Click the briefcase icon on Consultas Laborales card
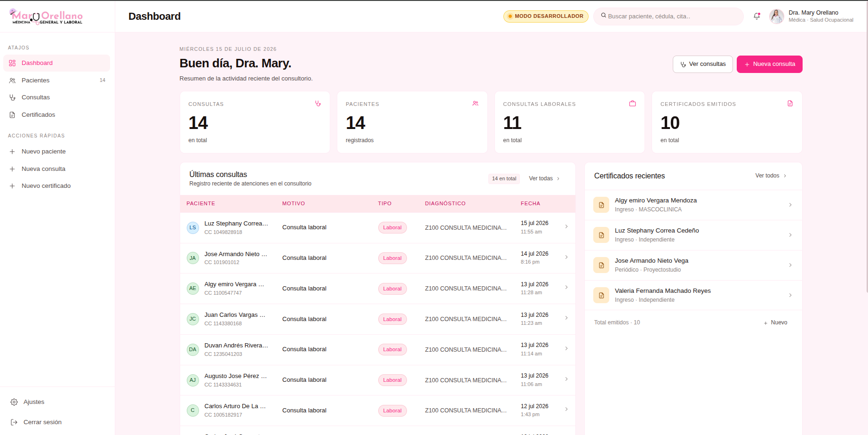 [x=632, y=104]
